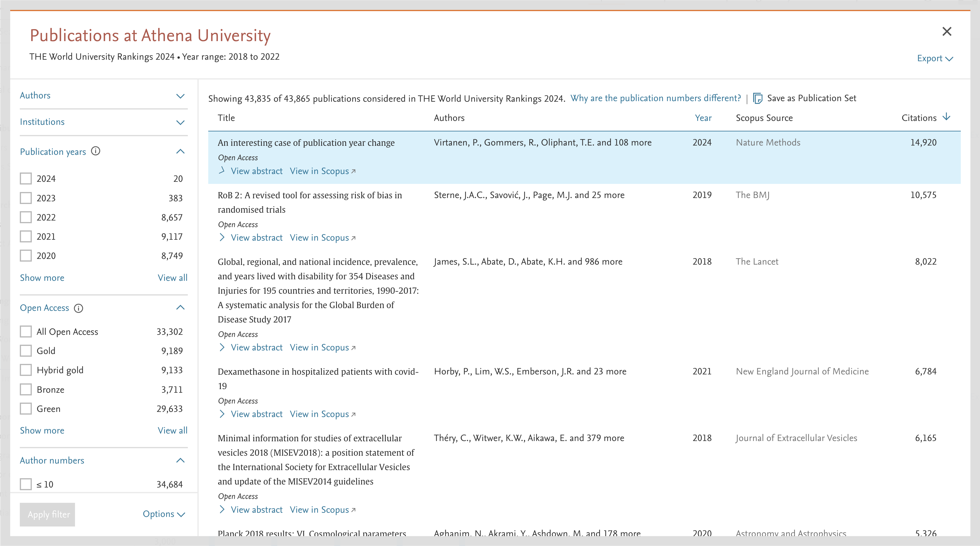
Task: Click Show more under Open Access
Action: (42, 430)
